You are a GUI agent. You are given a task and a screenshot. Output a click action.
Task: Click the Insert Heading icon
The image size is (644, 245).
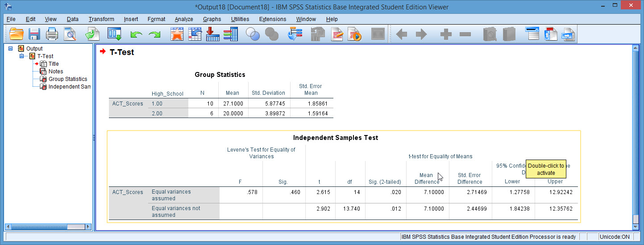tap(532, 34)
